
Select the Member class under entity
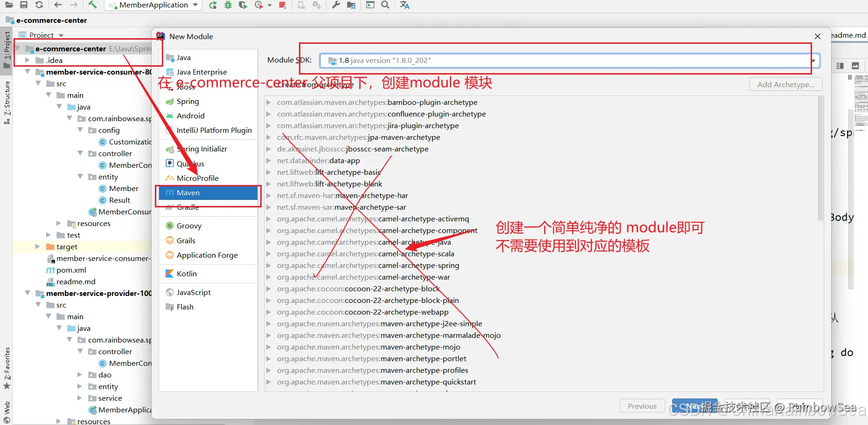click(x=124, y=189)
